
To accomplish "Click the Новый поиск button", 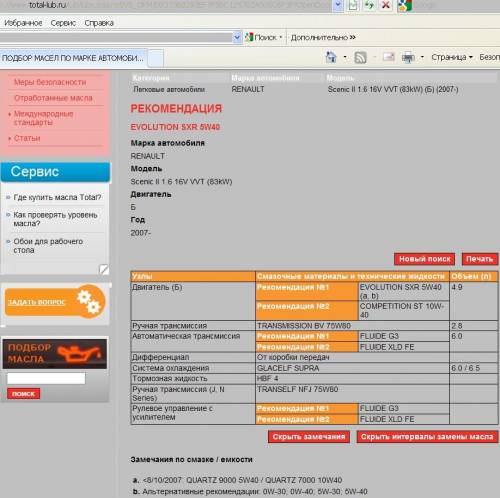I will [x=425, y=259].
